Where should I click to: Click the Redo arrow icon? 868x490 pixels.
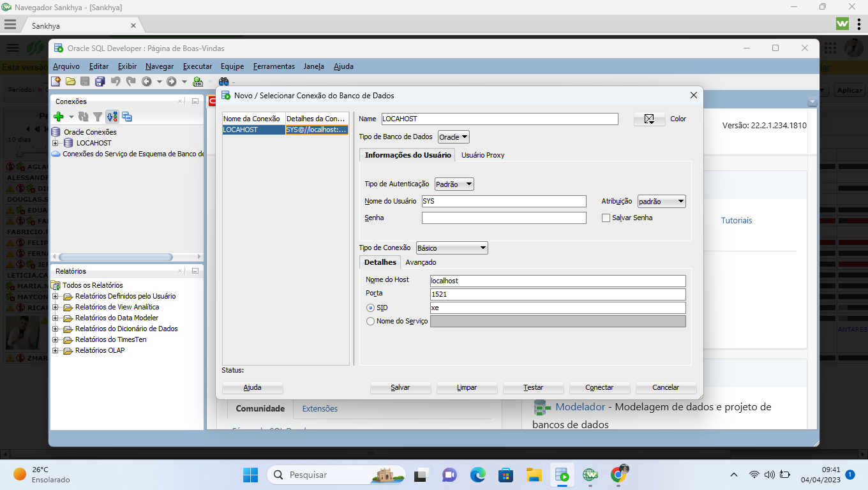(x=131, y=81)
